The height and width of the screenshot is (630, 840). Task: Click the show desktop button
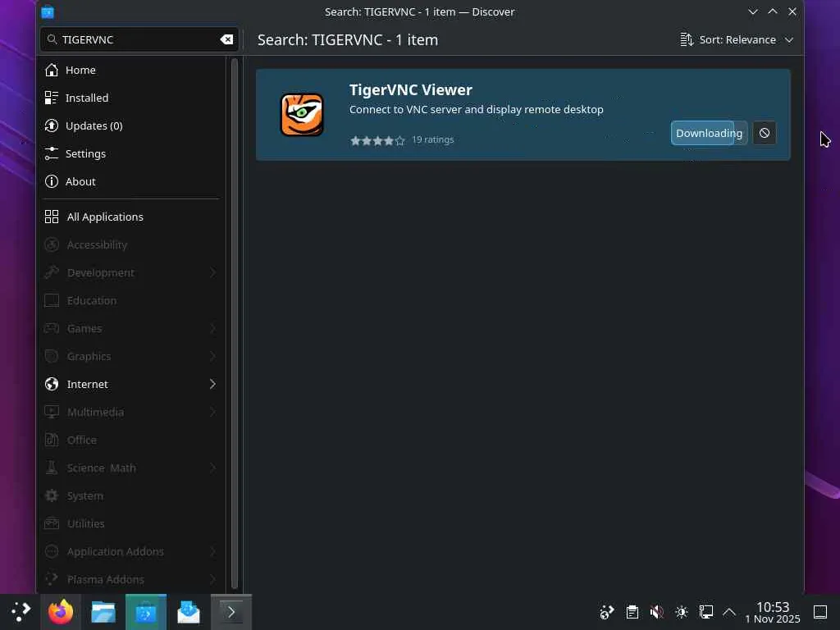click(820, 612)
